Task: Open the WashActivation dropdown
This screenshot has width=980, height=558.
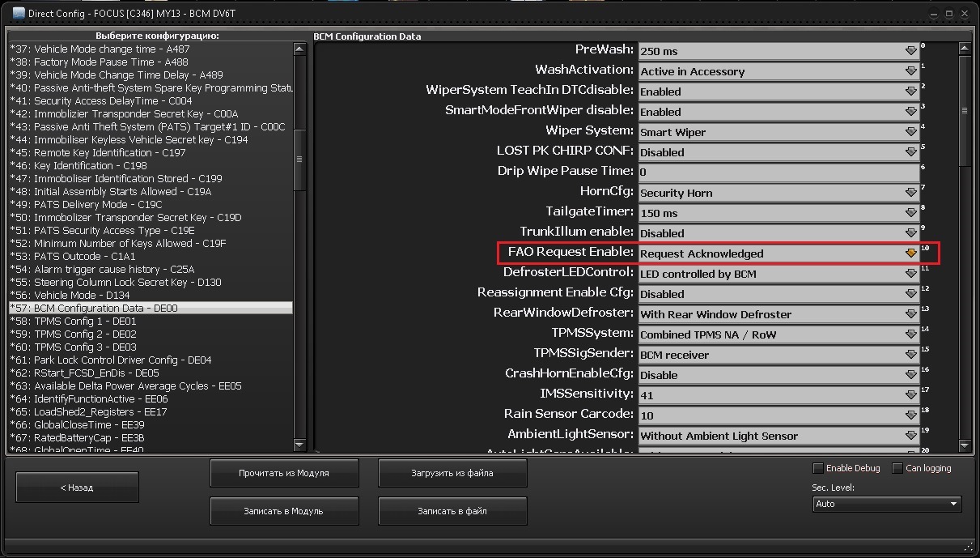Action: [778, 71]
